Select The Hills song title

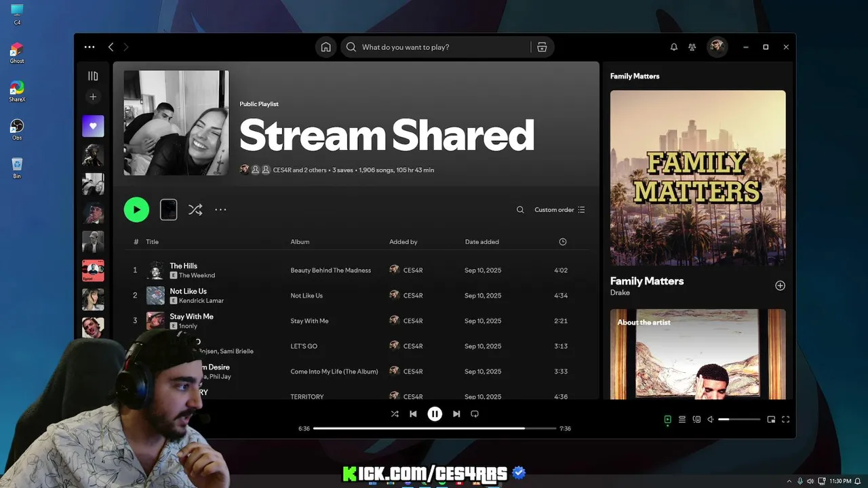coord(183,266)
